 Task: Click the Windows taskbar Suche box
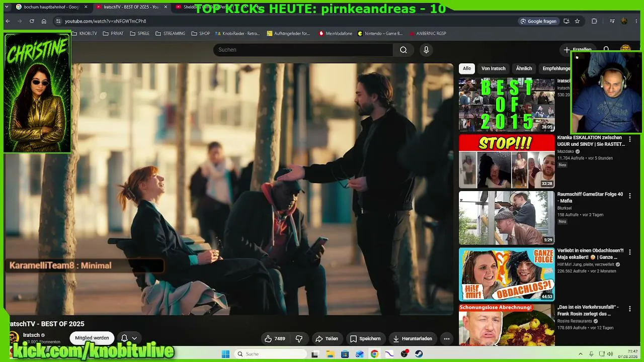click(271, 354)
